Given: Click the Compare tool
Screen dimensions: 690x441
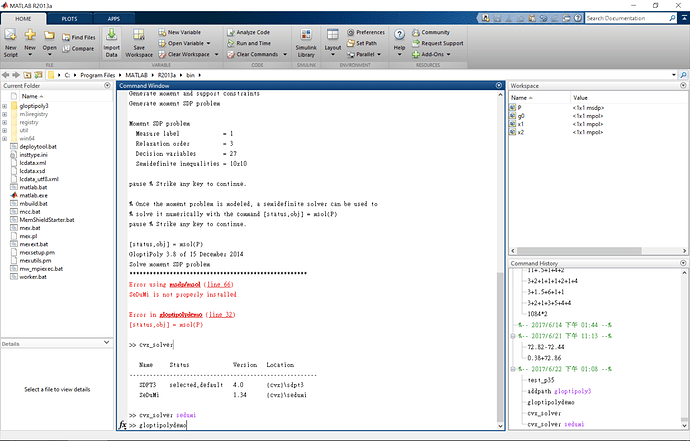Looking at the screenshot, I should tap(78, 48).
